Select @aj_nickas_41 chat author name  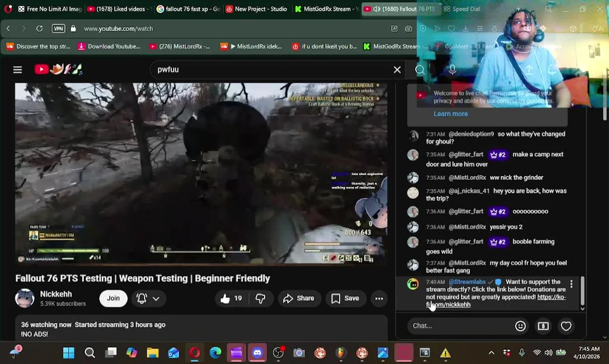click(469, 191)
